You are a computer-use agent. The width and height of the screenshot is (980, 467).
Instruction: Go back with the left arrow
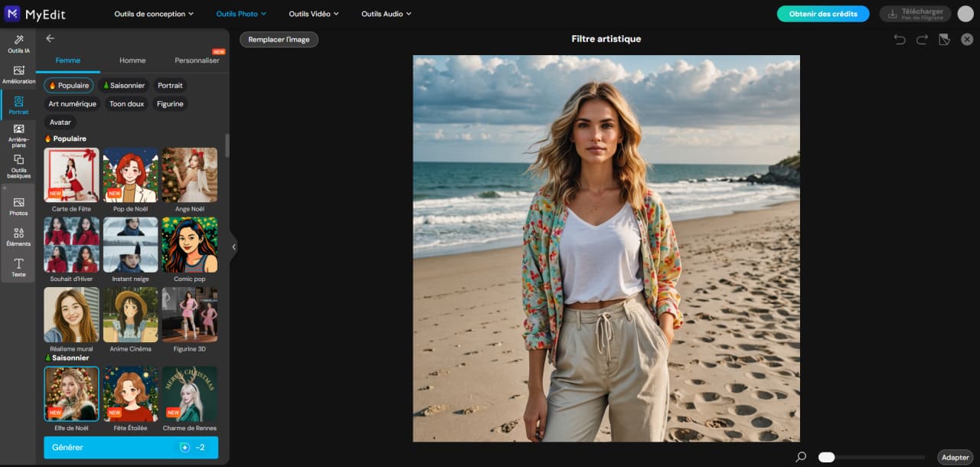51,38
